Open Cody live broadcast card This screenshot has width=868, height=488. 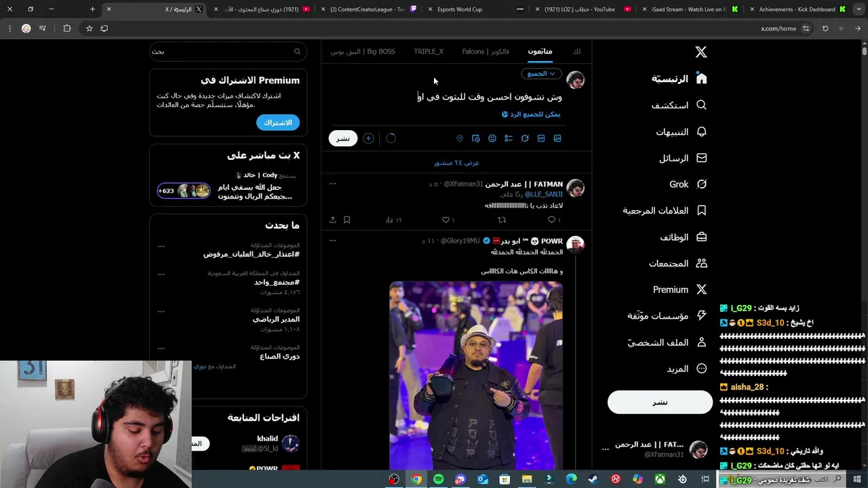click(x=228, y=186)
